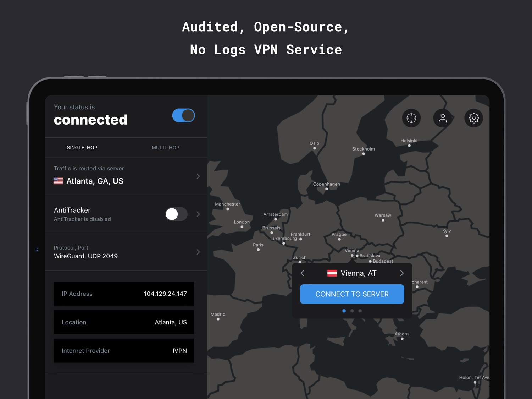The image size is (532, 399).
Task: Open the account profile icon
Action: click(x=443, y=118)
